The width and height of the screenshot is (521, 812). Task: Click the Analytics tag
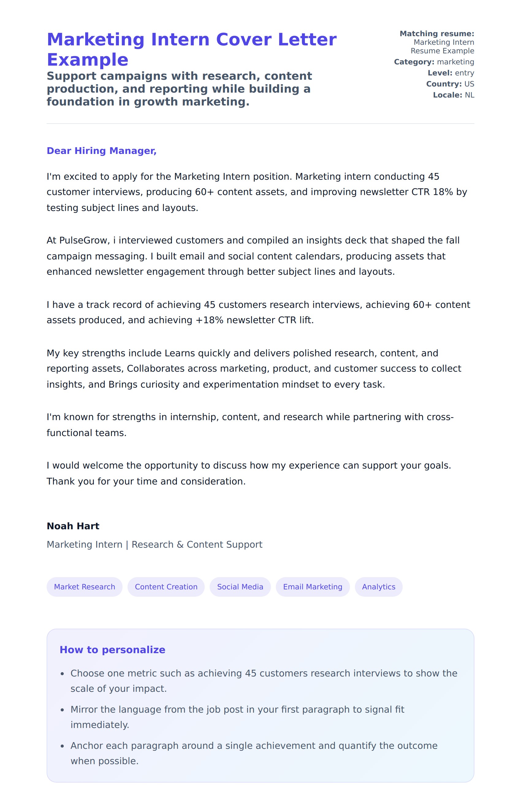coord(378,587)
